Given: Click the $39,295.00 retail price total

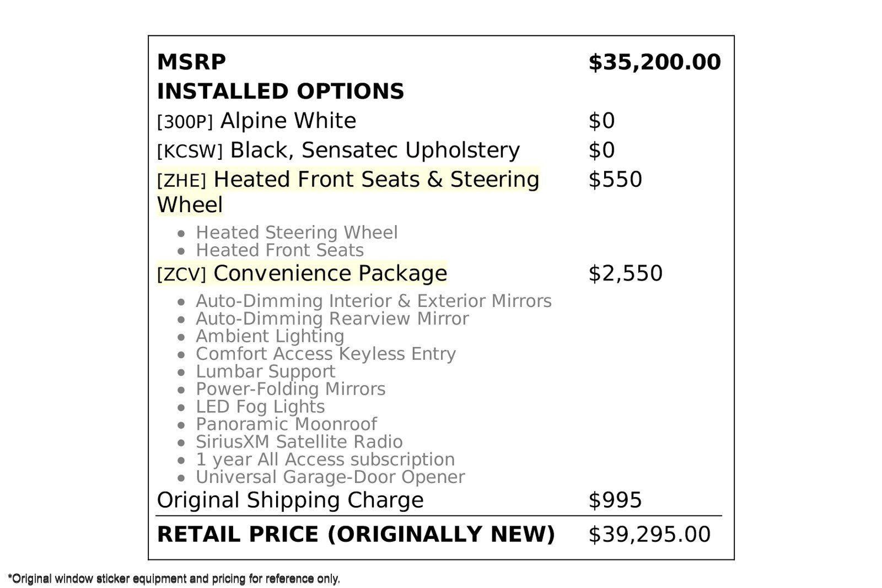Looking at the screenshot, I should (x=649, y=535).
